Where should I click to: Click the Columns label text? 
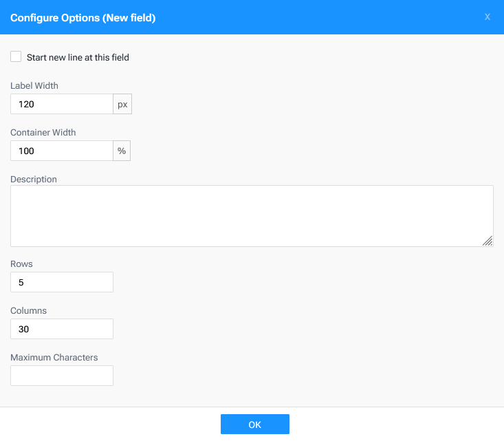coord(28,310)
